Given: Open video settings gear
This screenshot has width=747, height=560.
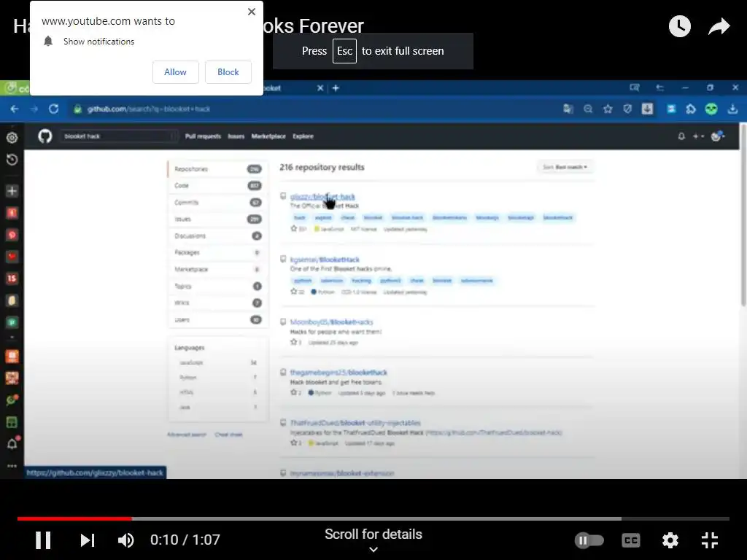Looking at the screenshot, I should (670, 540).
